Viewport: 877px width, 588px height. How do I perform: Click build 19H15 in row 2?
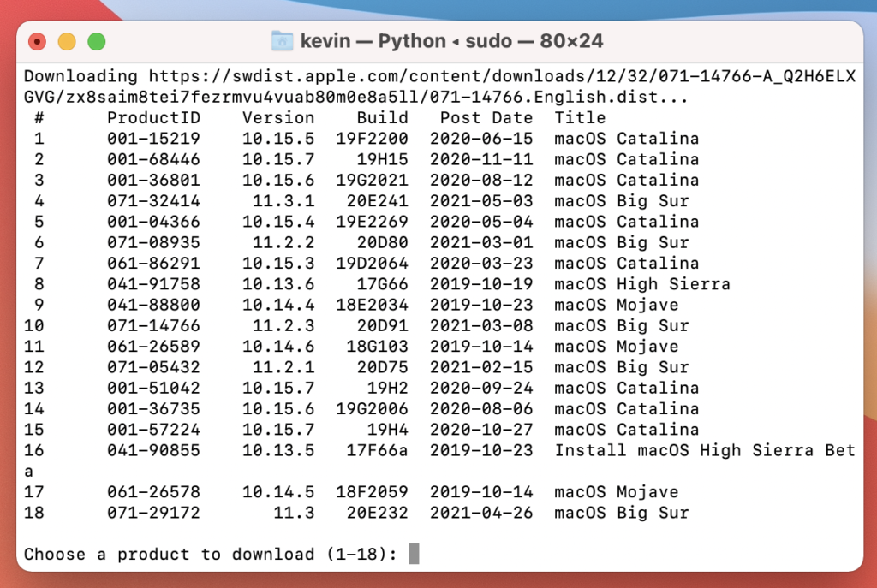coord(382,159)
